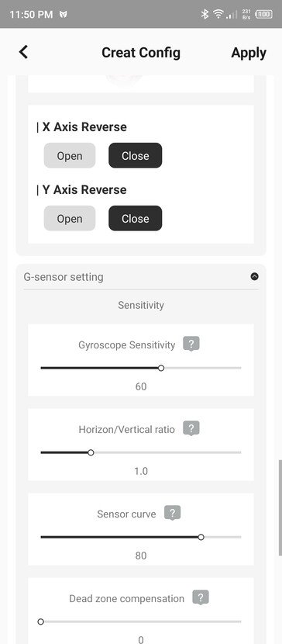Image resolution: width=282 pixels, height=644 pixels.
Task: Click the Horizon/Vertical ratio slider handle
Action: pyautogui.click(x=91, y=452)
